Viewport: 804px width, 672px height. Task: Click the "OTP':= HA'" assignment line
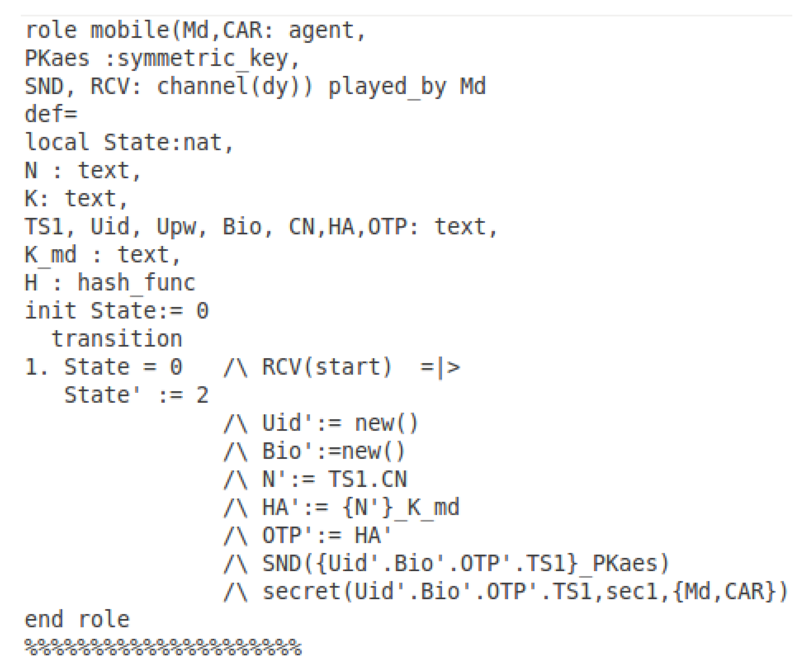[x=326, y=535]
